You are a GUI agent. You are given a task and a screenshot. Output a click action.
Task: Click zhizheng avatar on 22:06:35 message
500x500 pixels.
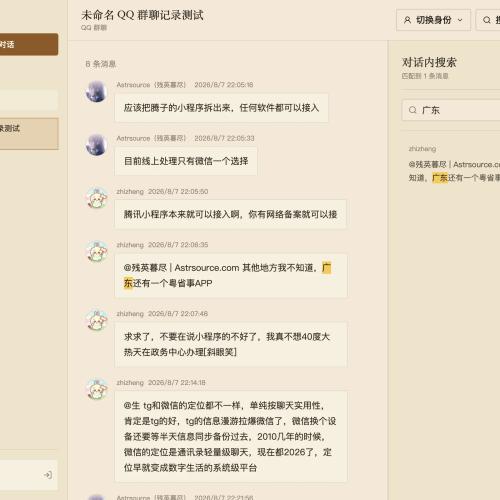(x=97, y=251)
